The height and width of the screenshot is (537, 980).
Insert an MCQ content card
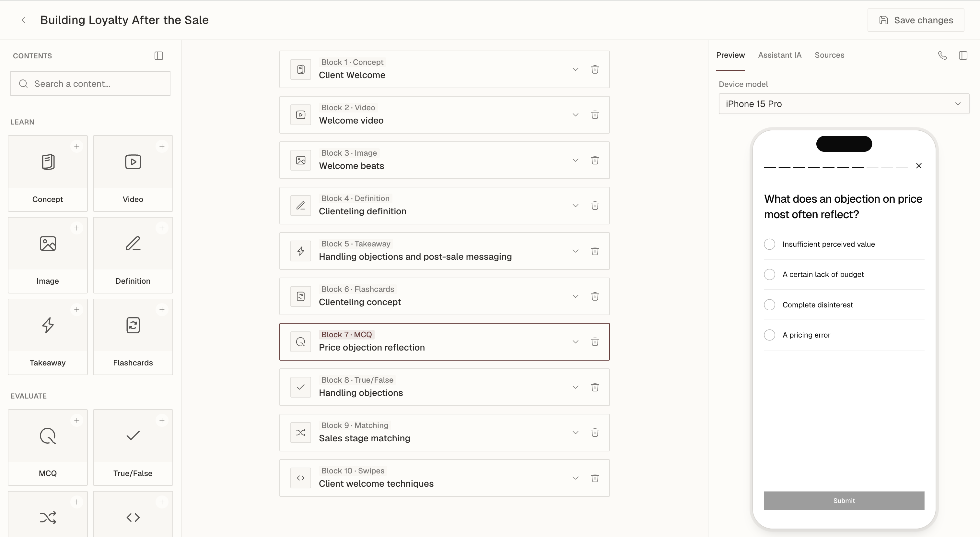pos(48,447)
